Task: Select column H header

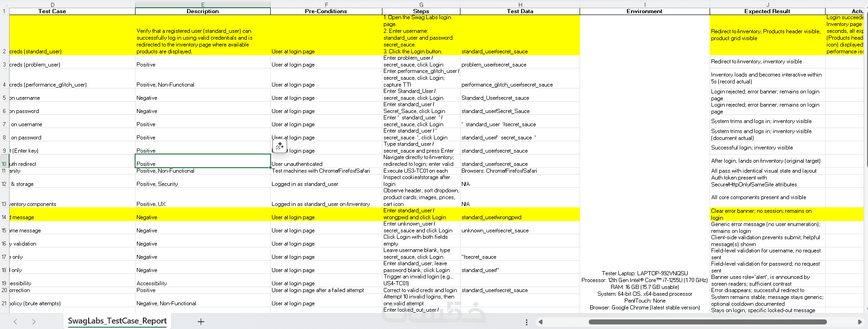Action: pyautogui.click(x=520, y=5)
